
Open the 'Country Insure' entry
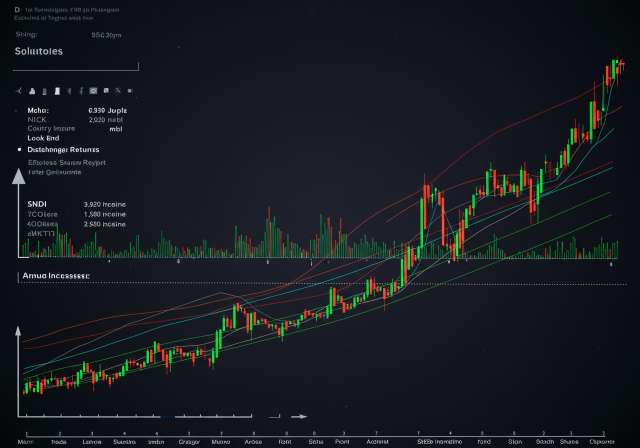click(x=53, y=128)
